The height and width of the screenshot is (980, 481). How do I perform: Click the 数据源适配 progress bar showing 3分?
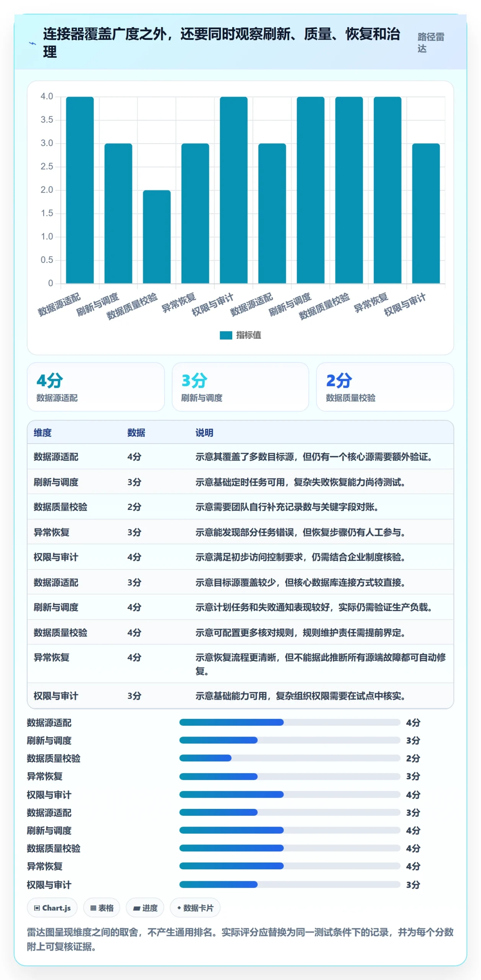tap(290, 812)
